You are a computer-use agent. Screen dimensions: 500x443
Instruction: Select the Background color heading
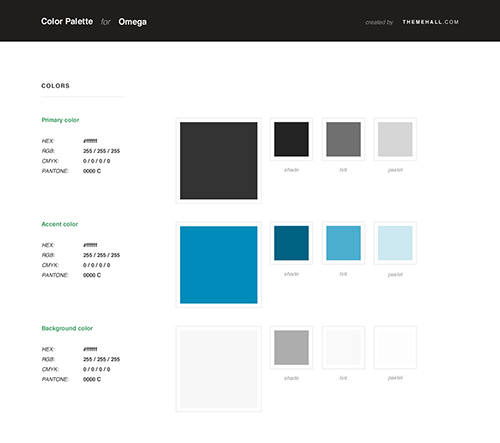(x=67, y=328)
